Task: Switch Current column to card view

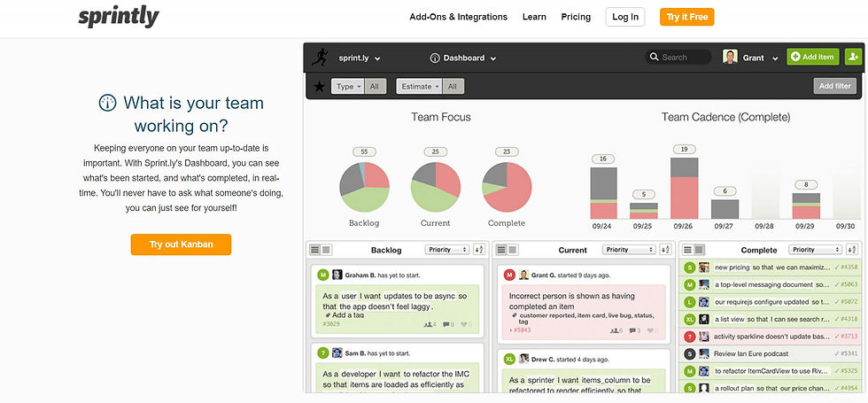Action: pos(513,250)
